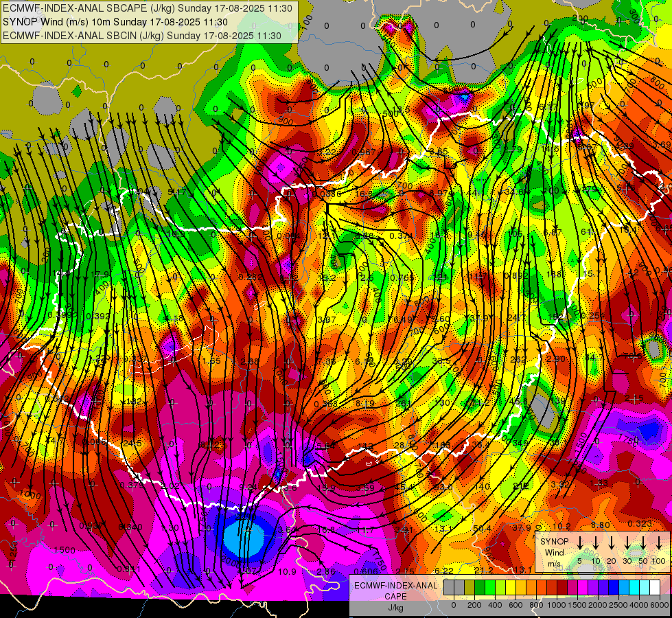
Task: Click the 6.49 value on the map
Action: pyautogui.click(x=403, y=319)
